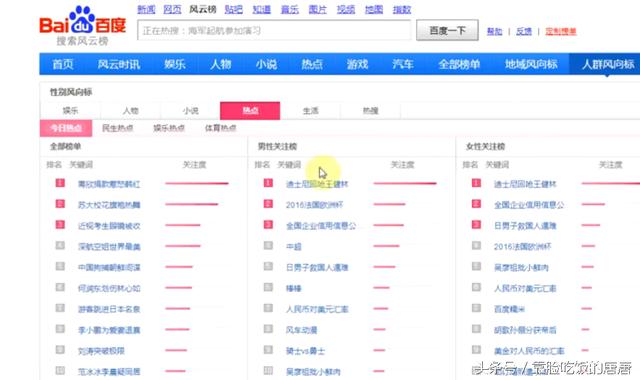Open 风云时讯 in blue navigation bar
The width and height of the screenshot is (640, 380).
coord(119,64)
